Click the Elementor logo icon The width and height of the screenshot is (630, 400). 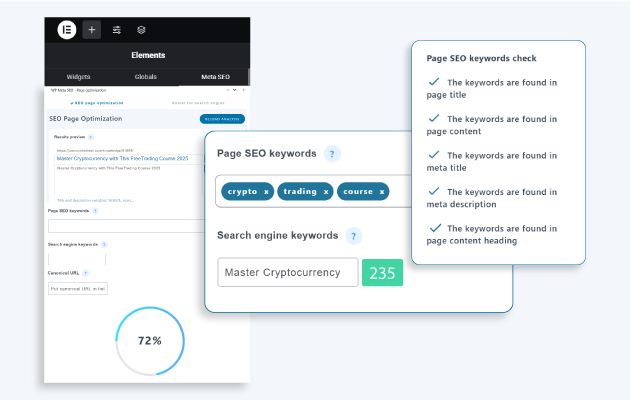coord(67,30)
